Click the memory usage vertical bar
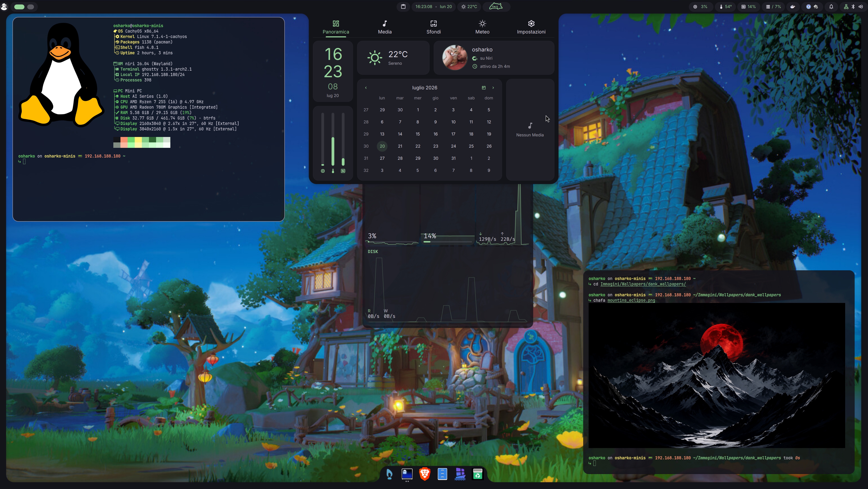This screenshot has width=868, height=489. pos(343,139)
